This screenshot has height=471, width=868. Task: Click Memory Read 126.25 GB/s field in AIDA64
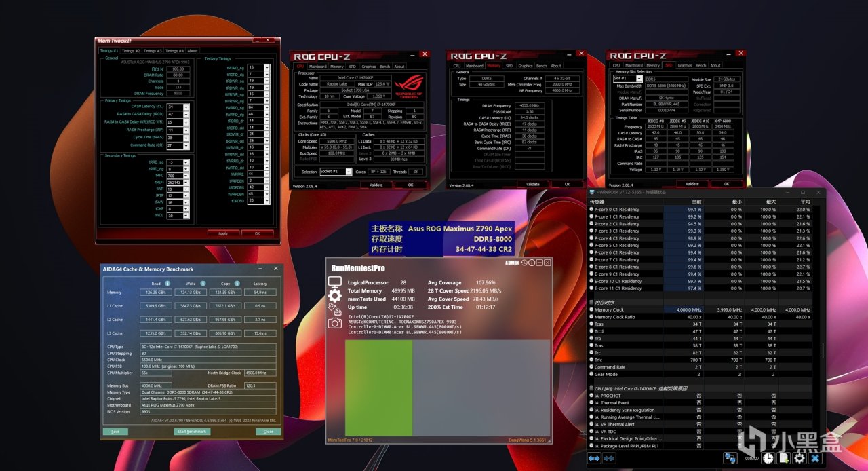tap(156, 293)
